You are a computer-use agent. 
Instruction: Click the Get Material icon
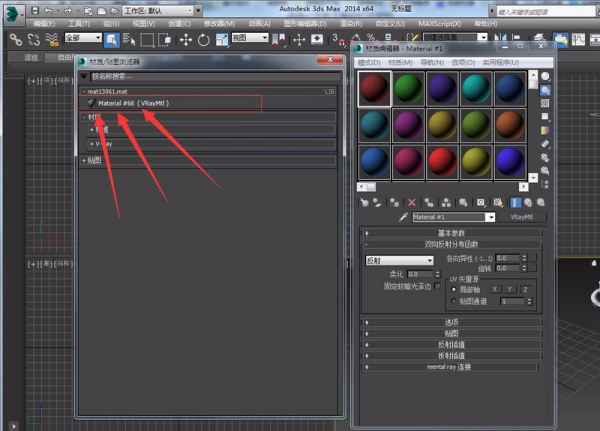(x=365, y=202)
